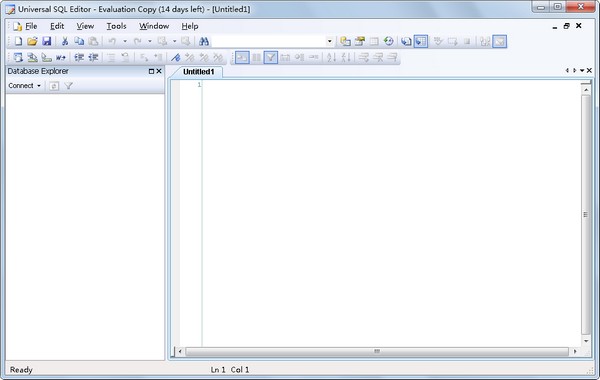The image size is (600, 380).
Task: Cut selection with the scissors icon
Action: [x=65, y=41]
